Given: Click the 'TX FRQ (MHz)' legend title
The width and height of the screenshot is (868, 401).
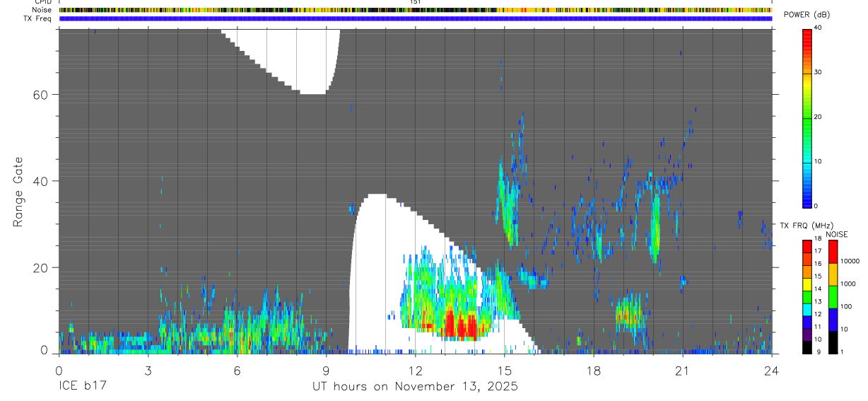Looking at the screenshot, I should point(805,226).
